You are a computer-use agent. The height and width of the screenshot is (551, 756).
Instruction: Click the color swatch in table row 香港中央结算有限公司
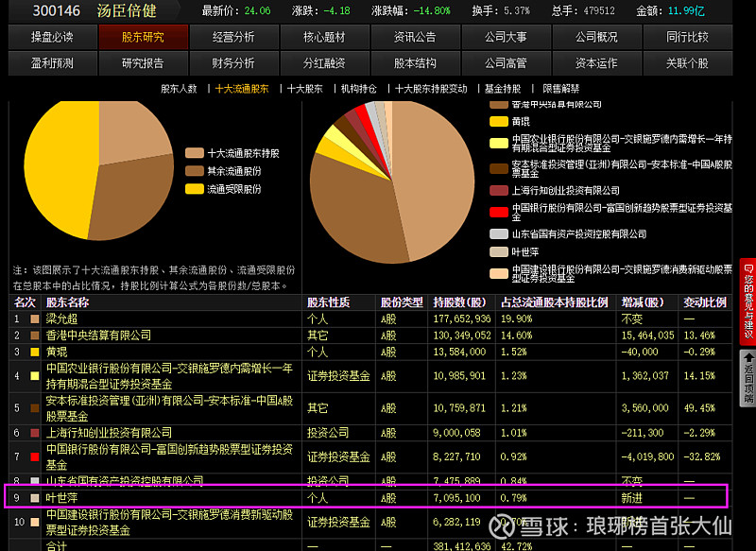[35, 336]
